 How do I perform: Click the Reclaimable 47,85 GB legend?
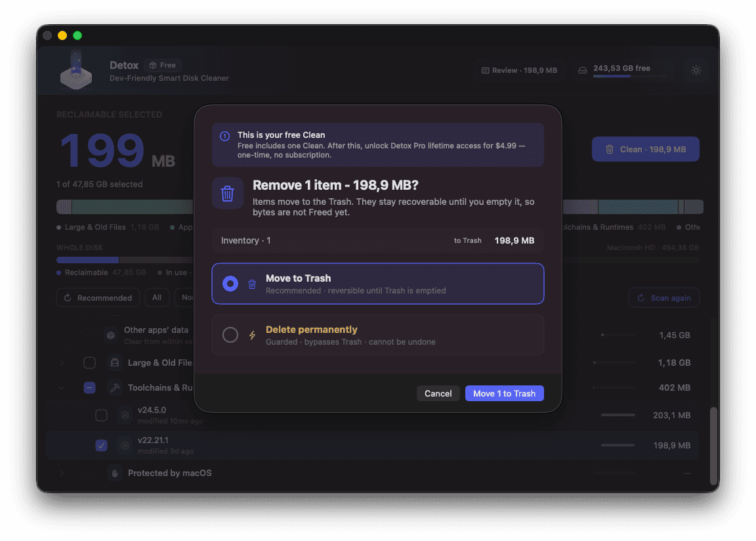click(x=101, y=272)
